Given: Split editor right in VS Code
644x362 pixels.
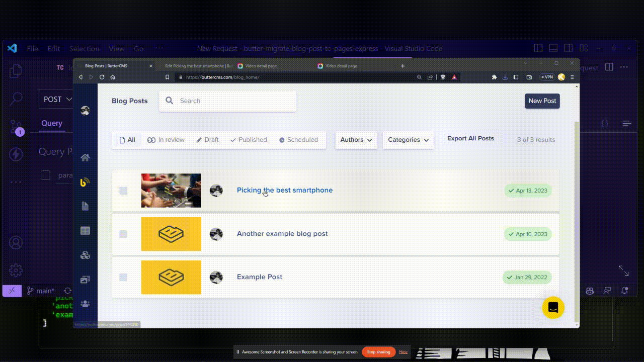Looking at the screenshot, I should 609,67.
